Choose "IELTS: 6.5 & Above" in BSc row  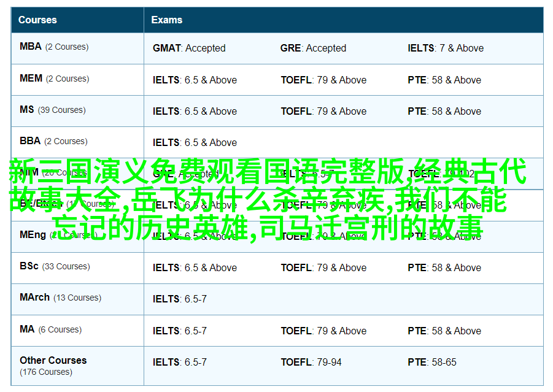pos(195,268)
